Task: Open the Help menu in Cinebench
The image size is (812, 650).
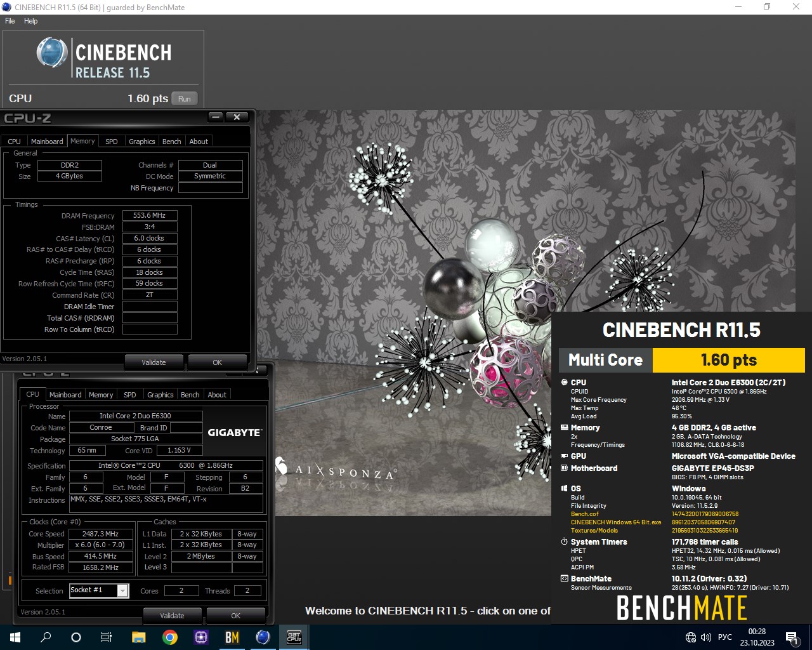Action: coord(30,21)
